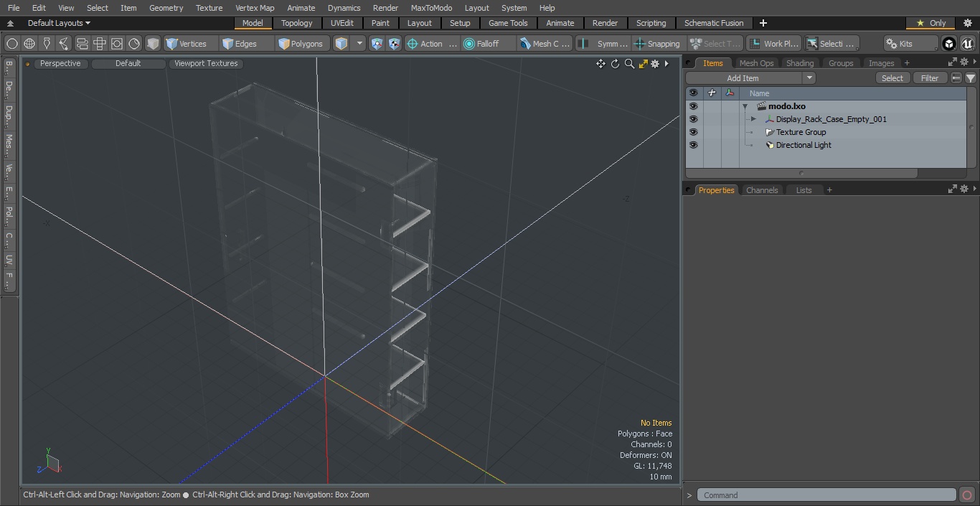The width and height of the screenshot is (980, 506).
Task: Open Perspective view type dropdown
Action: (x=60, y=63)
